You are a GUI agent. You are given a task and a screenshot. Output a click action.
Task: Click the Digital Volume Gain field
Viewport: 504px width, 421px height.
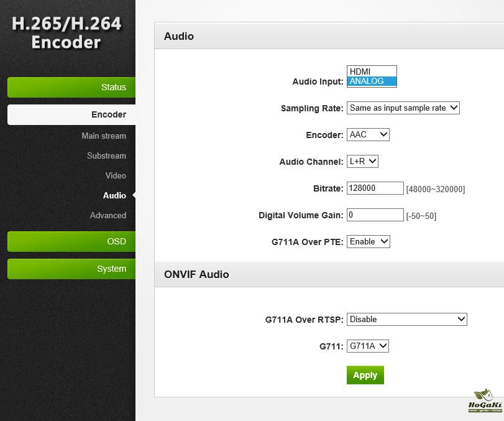tap(375, 215)
